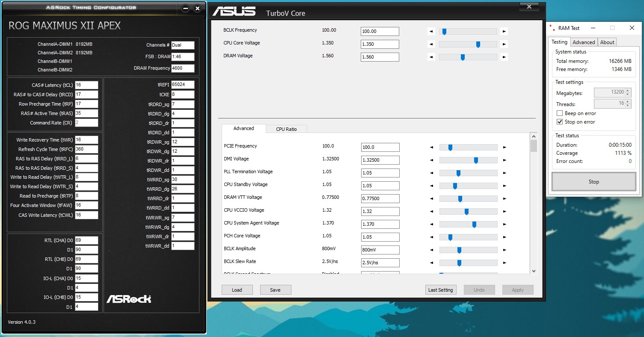Lower CPU Standby Voltage with left arrow
The height and width of the screenshot is (337, 644).
point(432,186)
